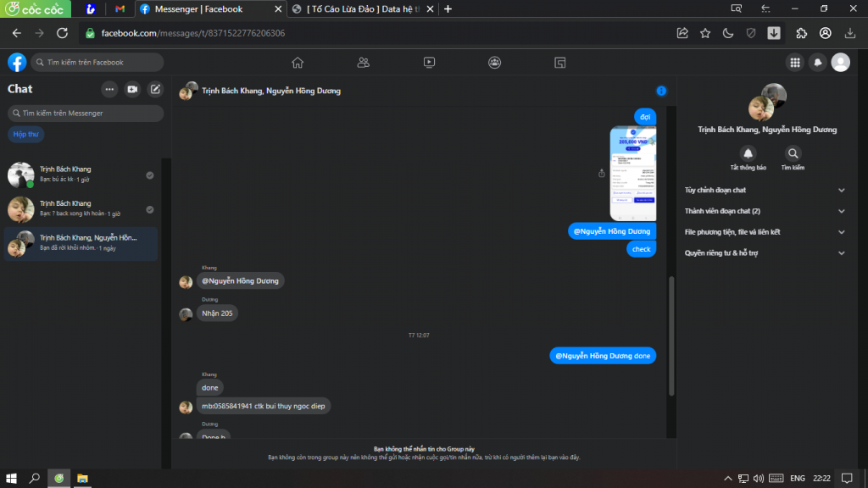
Task: Select the Hộp thư inbox filter
Action: pos(24,134)
